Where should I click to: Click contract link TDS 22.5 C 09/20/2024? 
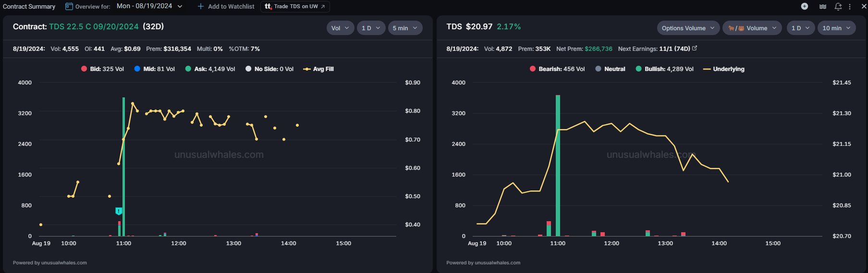[x=94, y=26]
